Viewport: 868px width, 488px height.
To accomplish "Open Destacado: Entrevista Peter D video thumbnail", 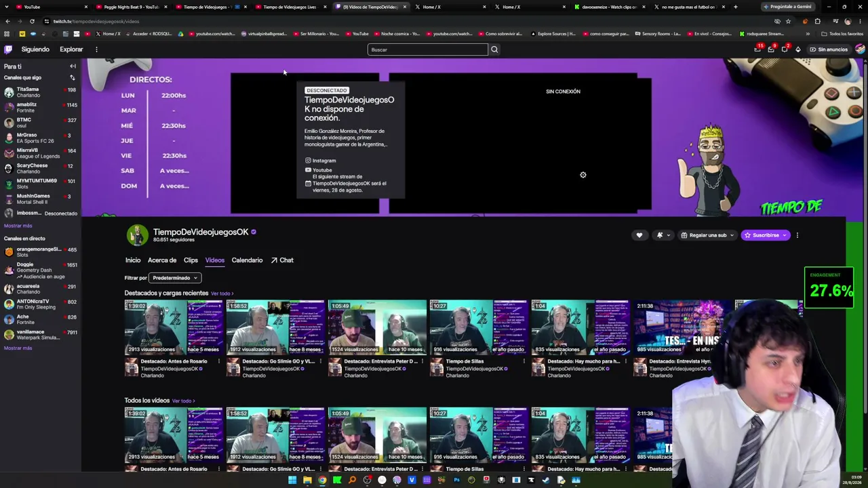I will coord(377,327).
